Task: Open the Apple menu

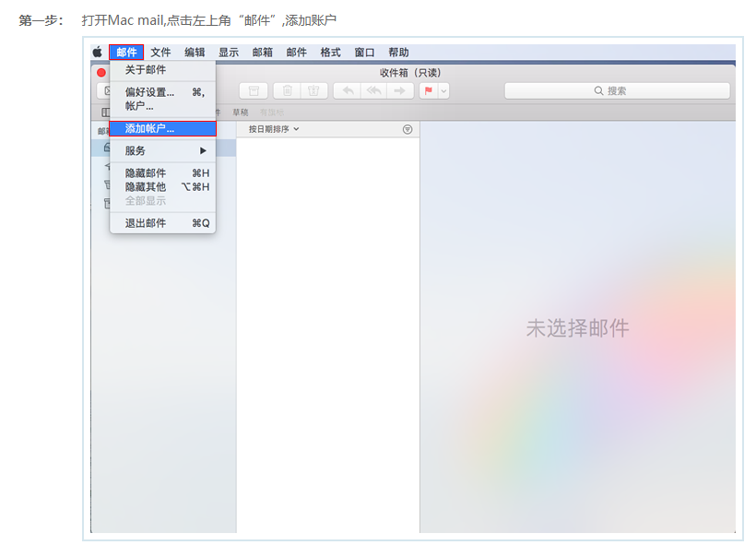Action: [x=98, y=52]
